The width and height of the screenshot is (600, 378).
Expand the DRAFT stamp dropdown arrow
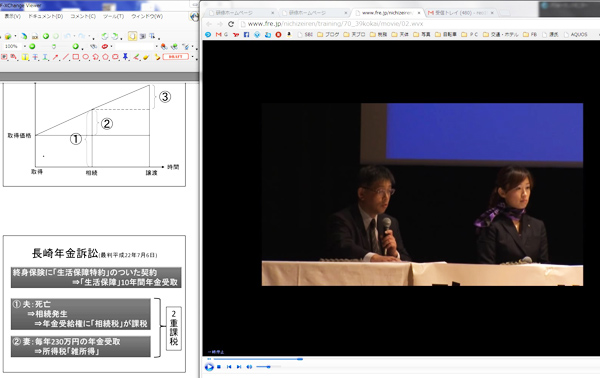tap(192, 57)
